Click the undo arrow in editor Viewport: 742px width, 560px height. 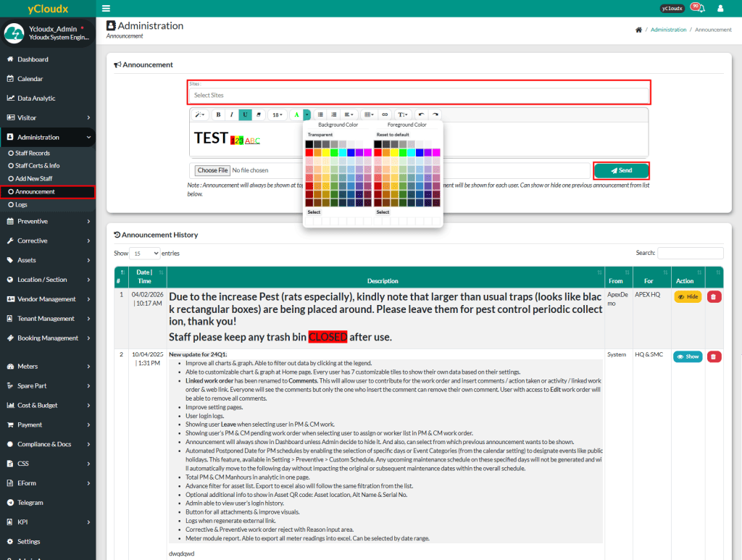[x=421, y=114]
